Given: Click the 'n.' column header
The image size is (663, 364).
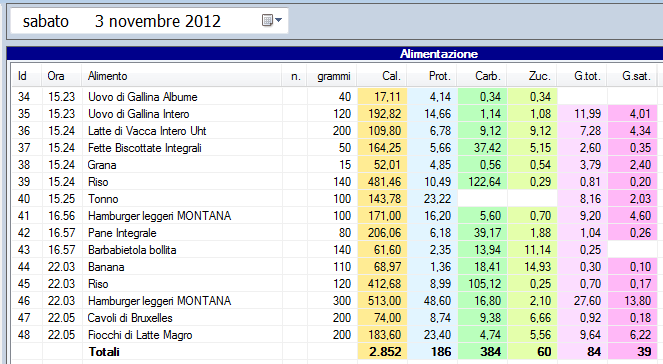Looking at the screenshot, I should coord(295,76).
